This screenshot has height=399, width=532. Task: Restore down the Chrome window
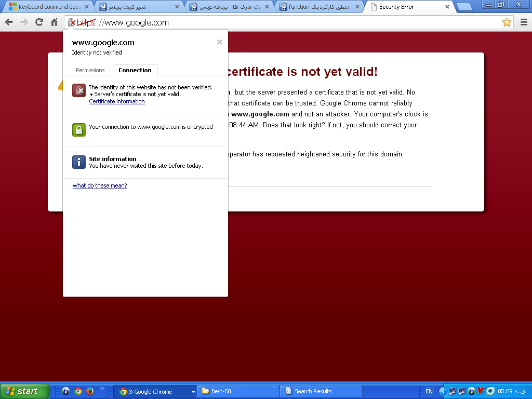tap(501, 5)
